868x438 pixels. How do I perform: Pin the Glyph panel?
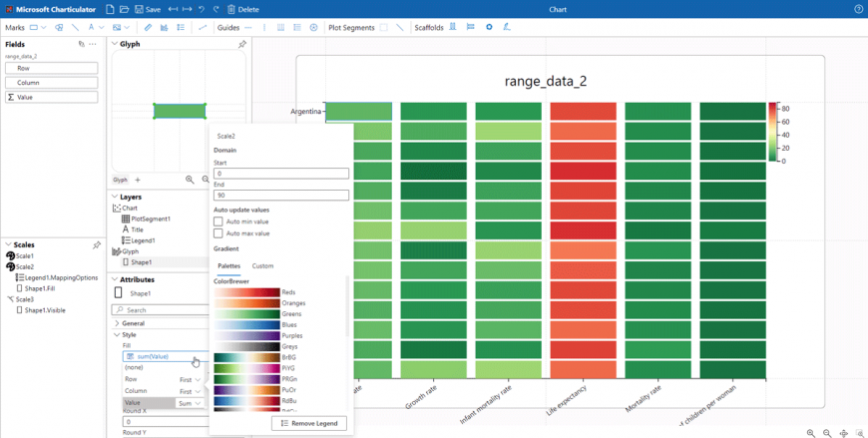click(241, 44)
